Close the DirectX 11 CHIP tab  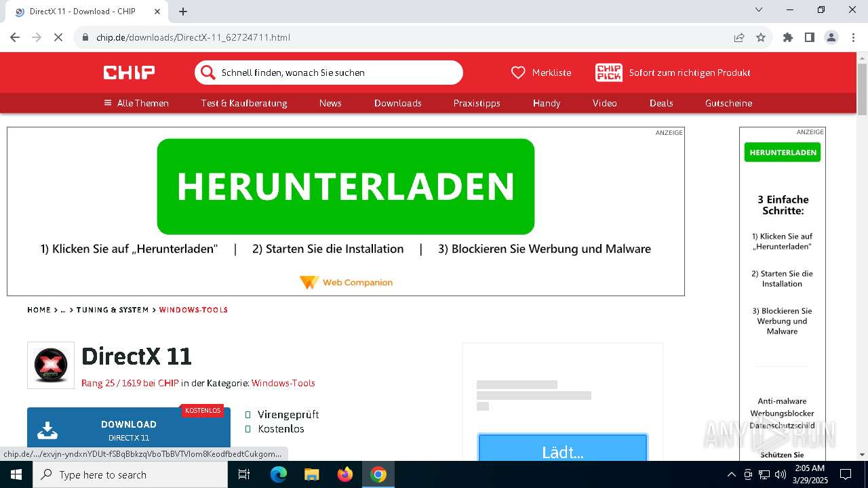coord(158,12)
